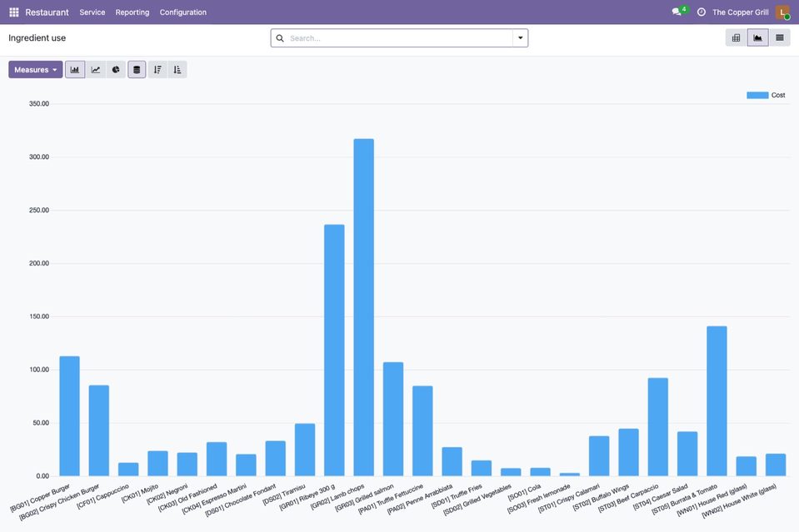Viewport: 799px width, 532px height.
Task: Select the Burrata & Tomato bar
Action: click(717, 401)
